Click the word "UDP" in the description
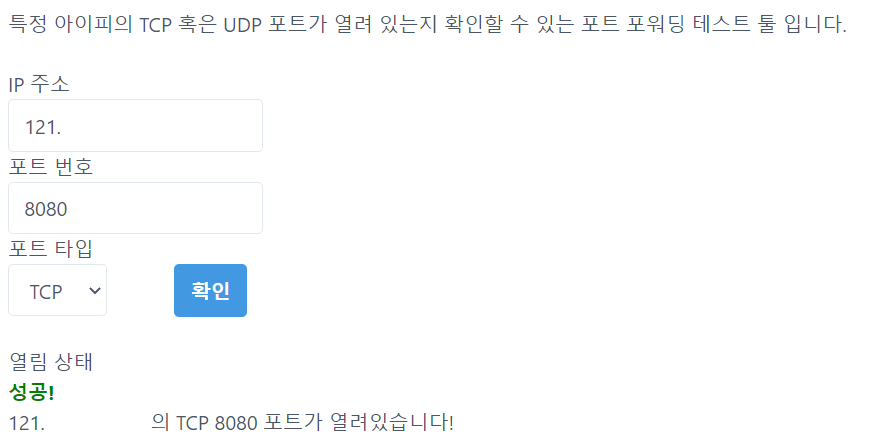Screen dimensions: 870x443 click(x=246, y=24)
